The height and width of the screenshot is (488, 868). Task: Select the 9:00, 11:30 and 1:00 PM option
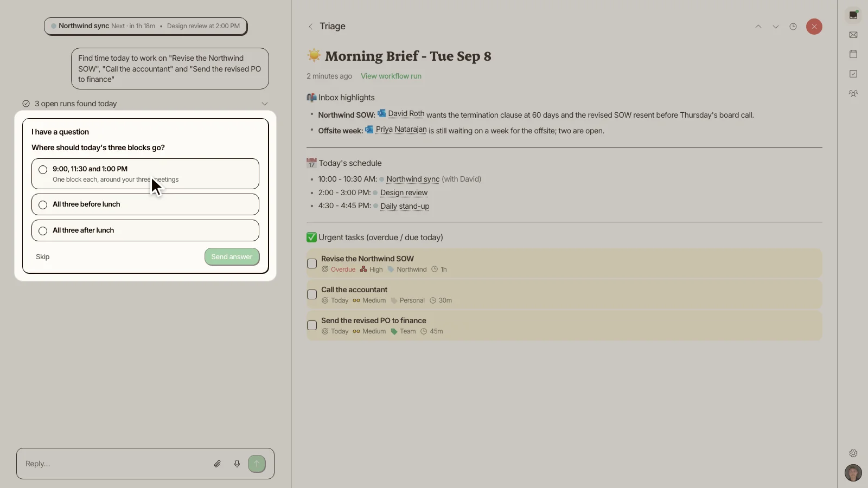[x=145, y=174]
